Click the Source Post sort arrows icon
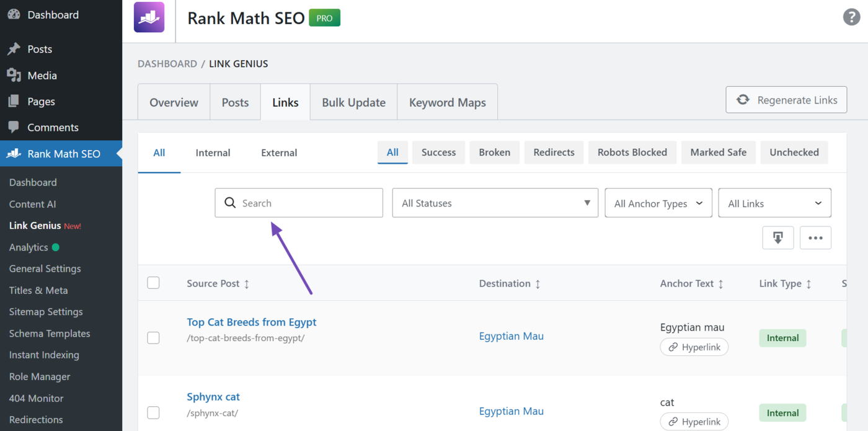Screen dimensions: 868x431 pyautogui.click(x=246, y=284)
